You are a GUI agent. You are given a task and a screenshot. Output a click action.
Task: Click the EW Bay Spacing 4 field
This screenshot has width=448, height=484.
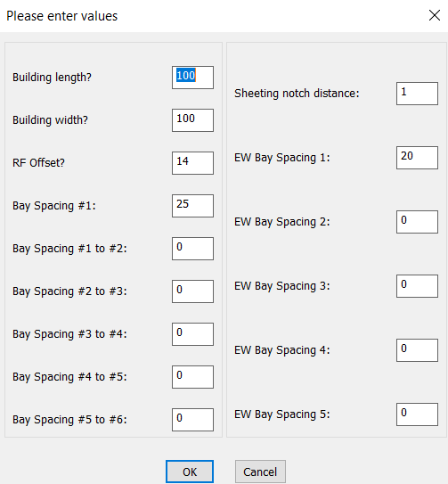pos(417,350)
